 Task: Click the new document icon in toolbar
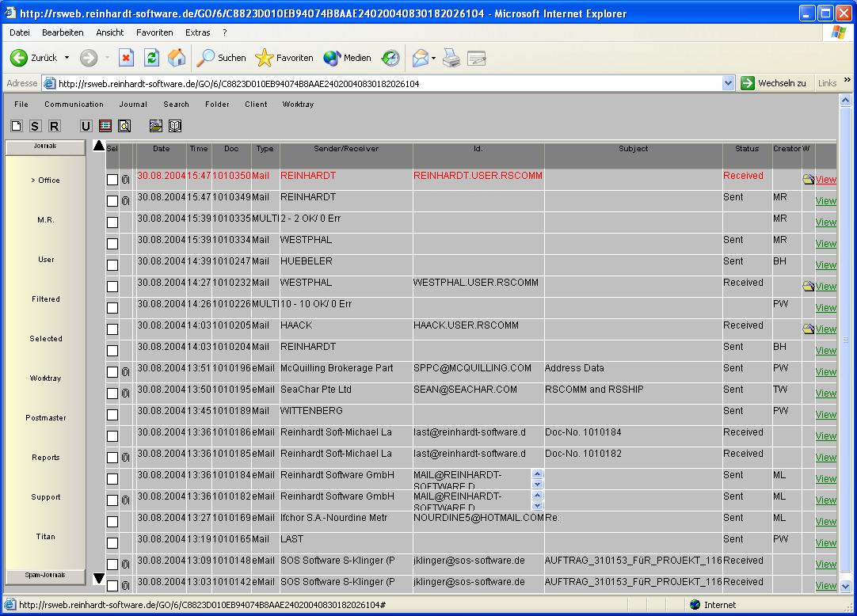click(17, 126)
